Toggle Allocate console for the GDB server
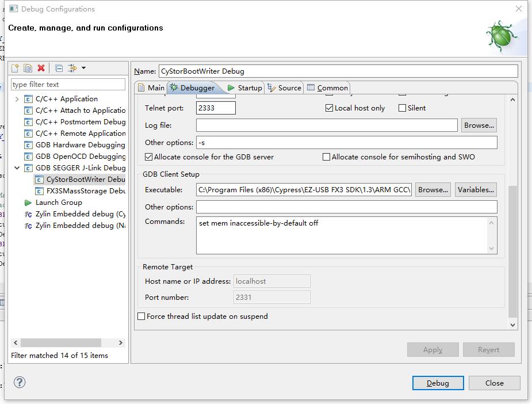The height and width of the screenshot is (404, 532). (148, 157)
